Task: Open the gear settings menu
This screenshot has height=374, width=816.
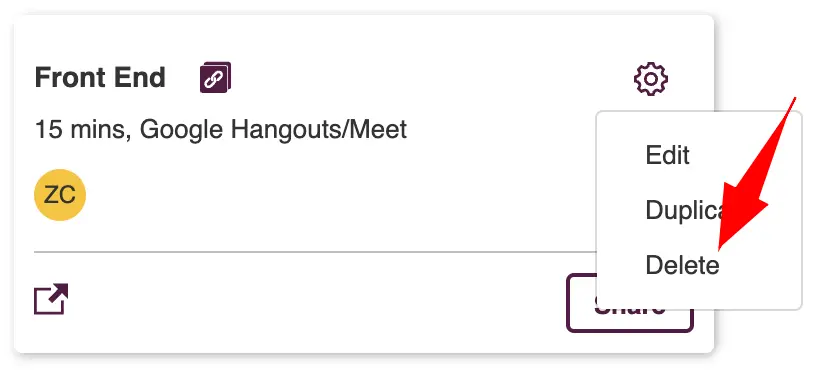Action: 651,79
